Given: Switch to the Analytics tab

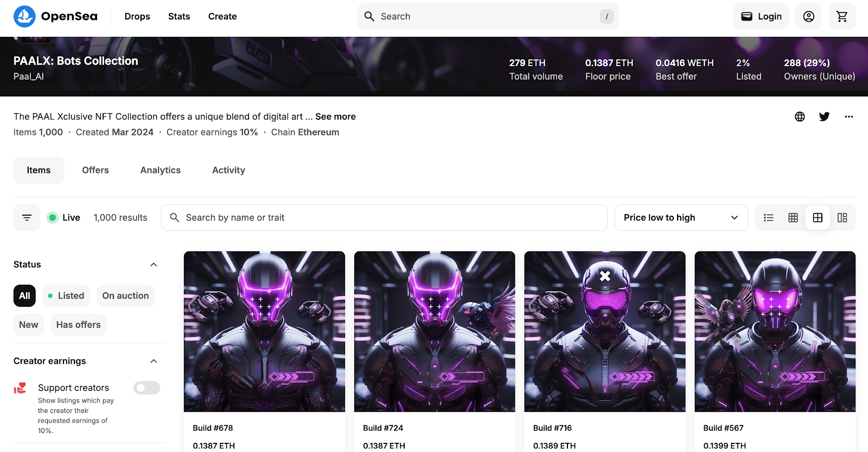Looking at the screenshot, I should coord(161,170).
